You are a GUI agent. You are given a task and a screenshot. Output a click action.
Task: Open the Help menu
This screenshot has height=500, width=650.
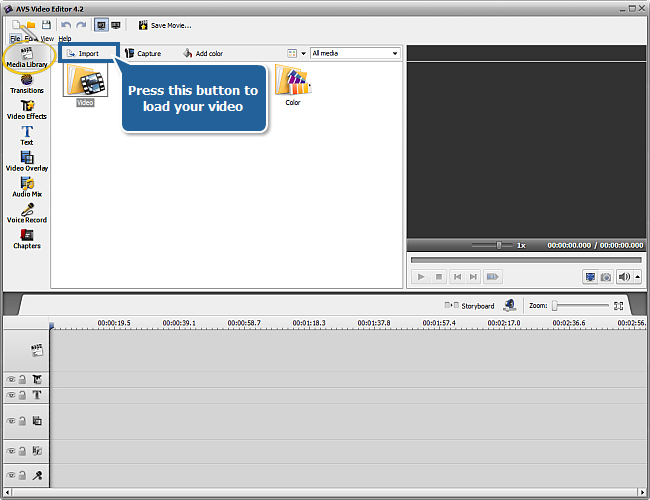(x=65, y=39)
